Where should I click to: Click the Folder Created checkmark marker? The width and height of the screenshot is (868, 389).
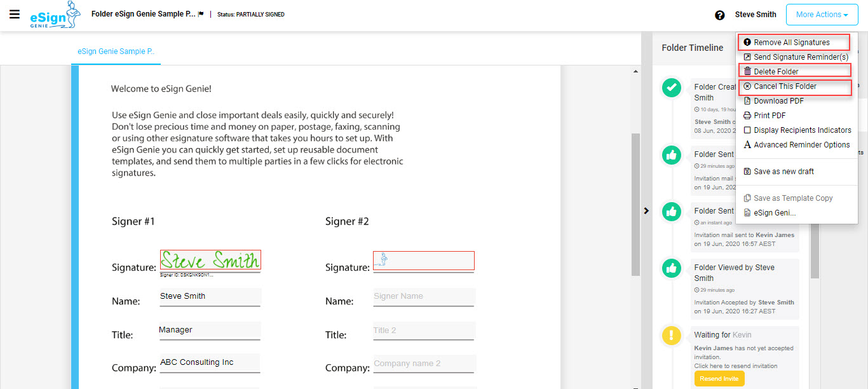[x=672, y=88]
